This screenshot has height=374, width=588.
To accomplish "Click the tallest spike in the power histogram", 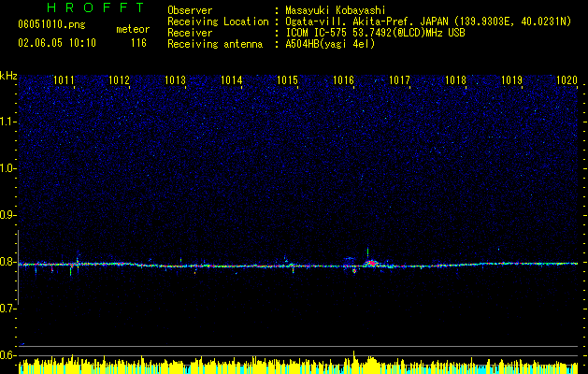I will point(353,362).
